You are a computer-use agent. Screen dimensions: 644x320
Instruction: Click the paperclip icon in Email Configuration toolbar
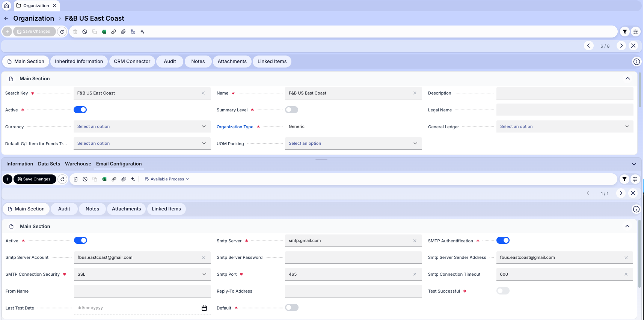[x=124, y=179]
